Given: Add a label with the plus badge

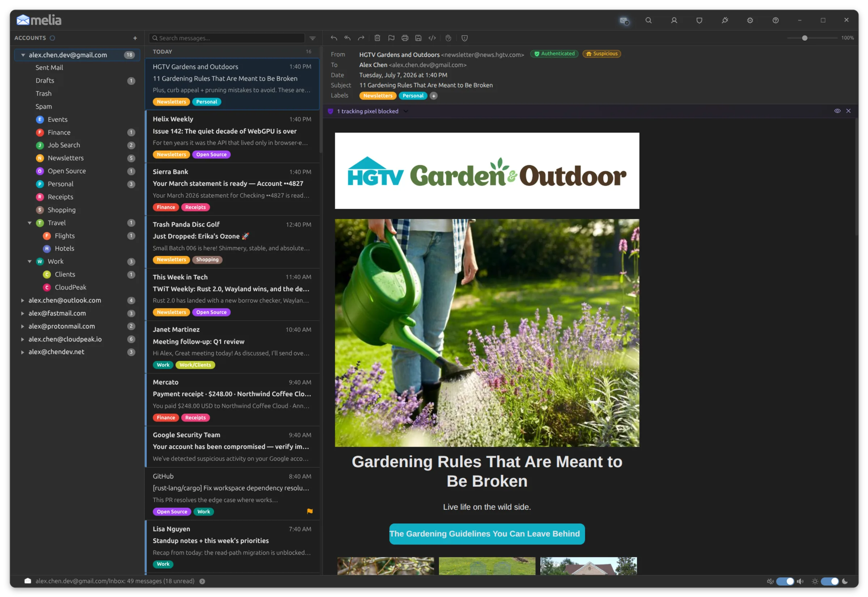Looking at the screenshot, I should click(433, 96).
